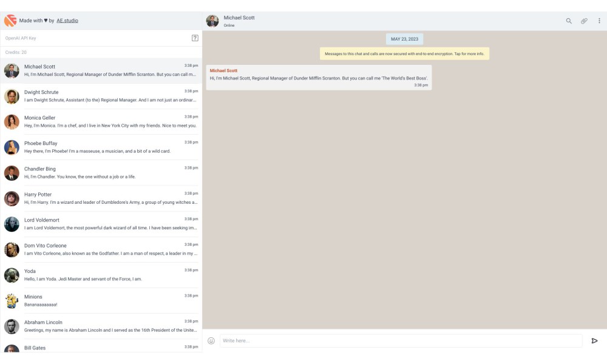Viewport: 607px width, 364px height.
Task: Focus the OpenAI API Key field
Action: coord(97,38)
